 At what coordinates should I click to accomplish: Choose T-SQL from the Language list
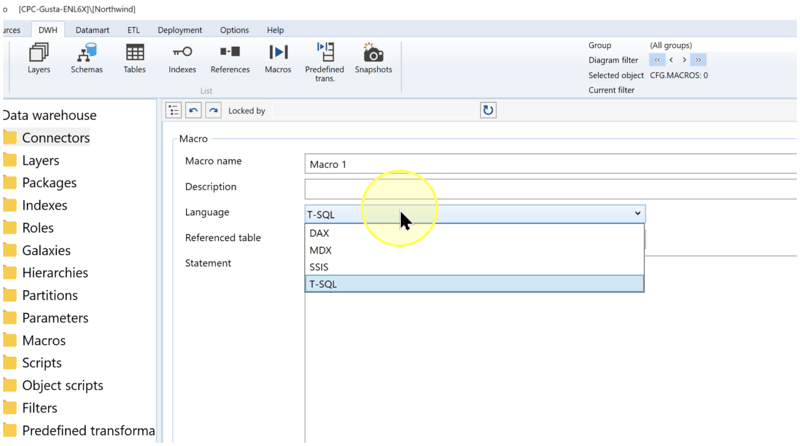click(474, 284)
